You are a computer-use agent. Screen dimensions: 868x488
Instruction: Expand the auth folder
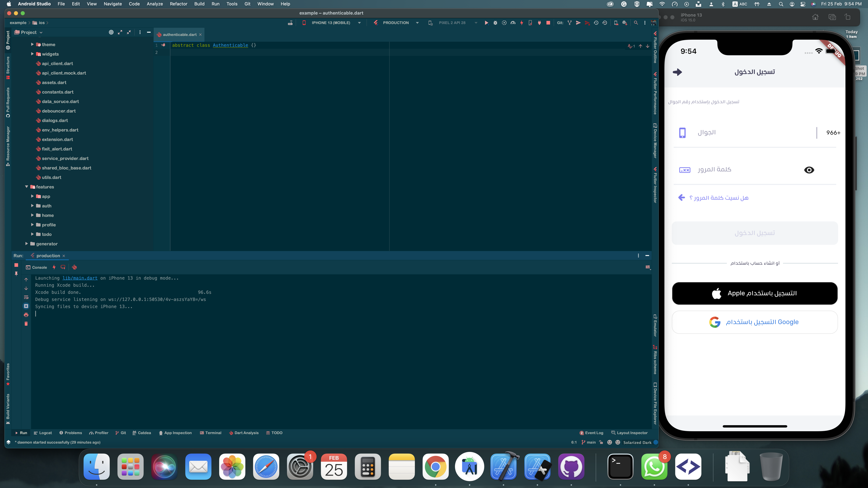[32, 206]
